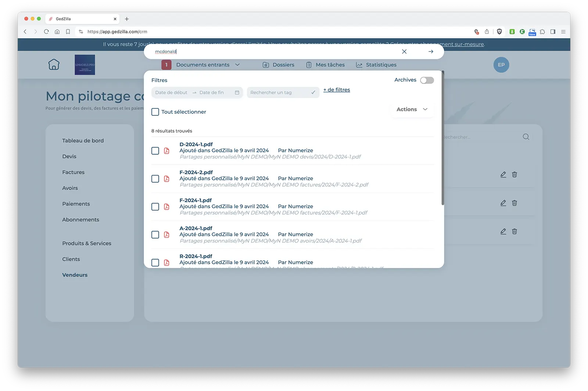Open the Brave Shields icon
Screen dimensions: 588x391
499,32
